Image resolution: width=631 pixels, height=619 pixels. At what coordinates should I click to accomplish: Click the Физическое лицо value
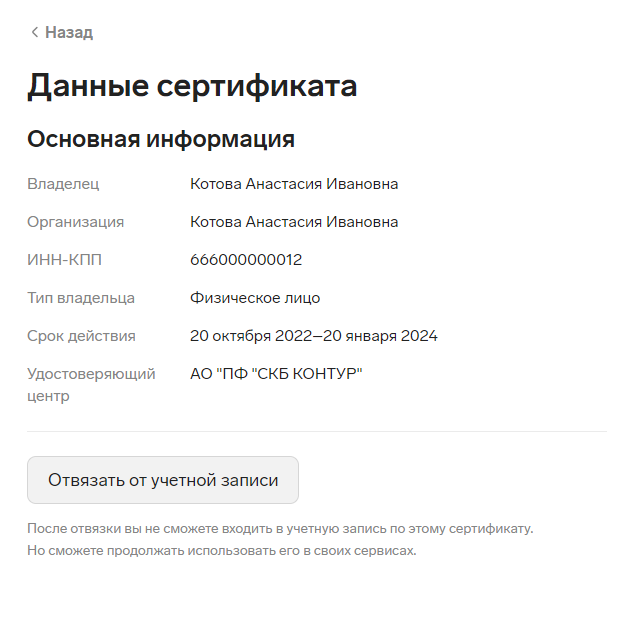(255, 298)
